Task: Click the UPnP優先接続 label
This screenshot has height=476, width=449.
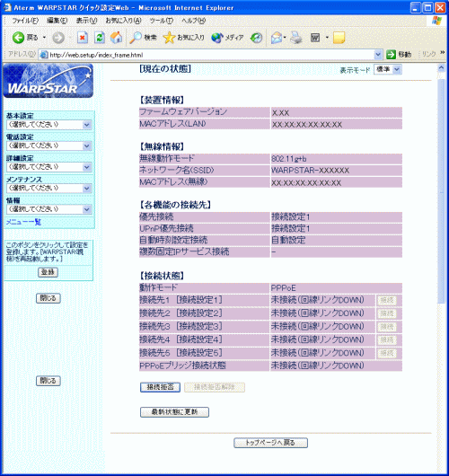Action: pos(166,228)
